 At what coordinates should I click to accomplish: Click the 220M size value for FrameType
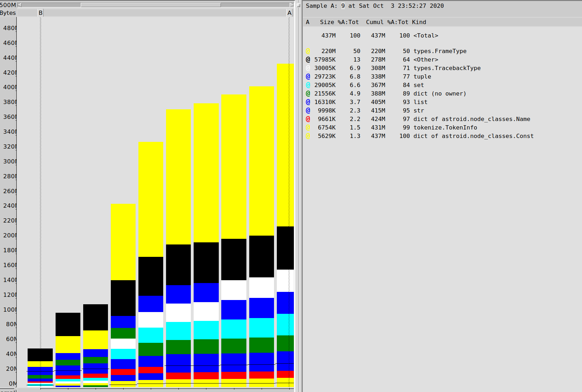coord(329,51)
